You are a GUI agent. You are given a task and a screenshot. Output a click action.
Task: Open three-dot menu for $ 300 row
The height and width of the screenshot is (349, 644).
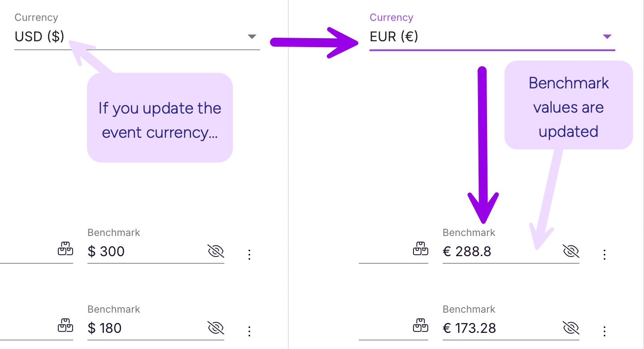(x=249, y=255)
